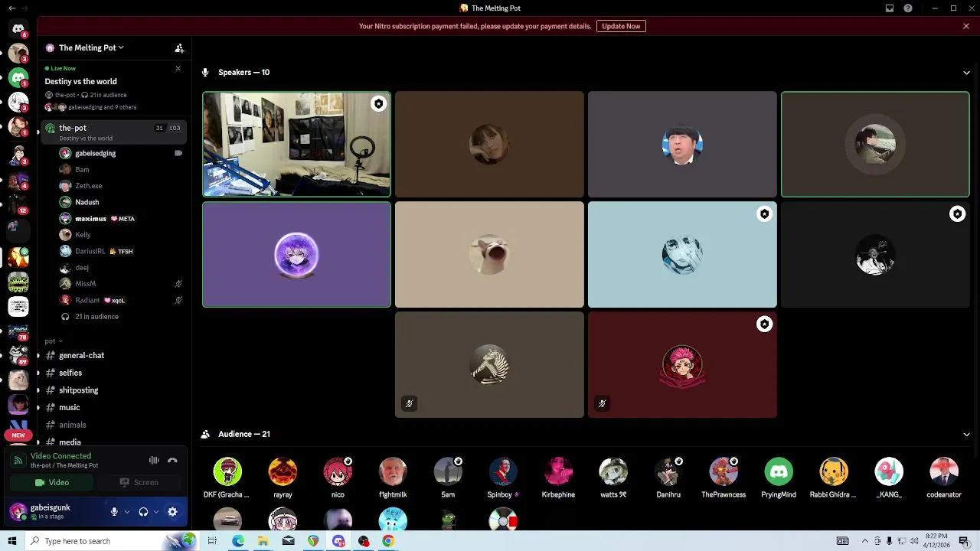Disconnect from the stage call
Screen dimensions: 980x551
172,460
